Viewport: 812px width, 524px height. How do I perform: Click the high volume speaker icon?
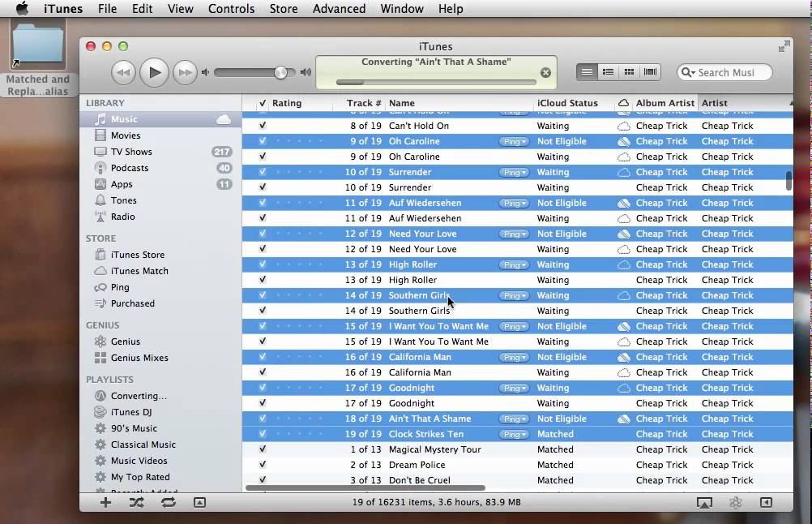[x=306, y=72]
